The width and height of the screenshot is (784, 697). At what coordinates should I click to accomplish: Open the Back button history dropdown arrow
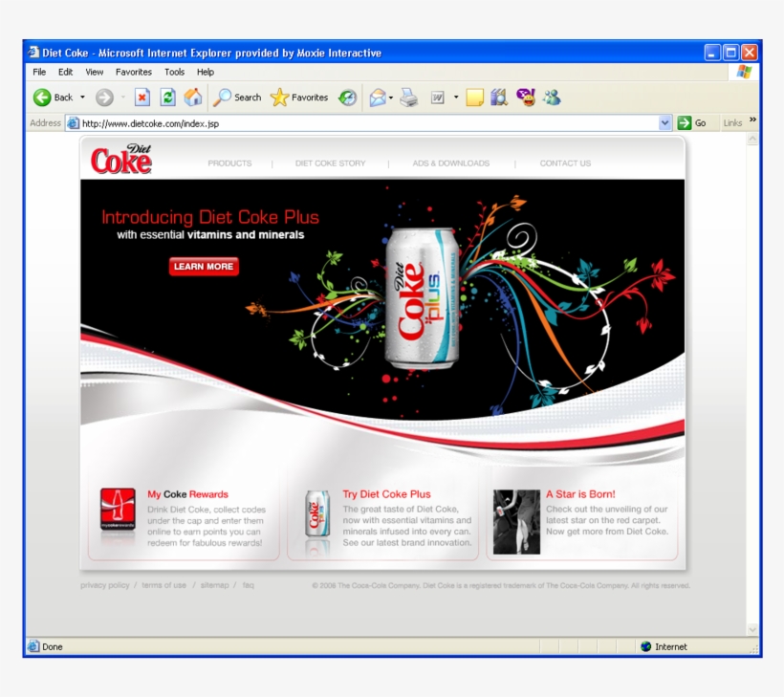click(82, 98)
